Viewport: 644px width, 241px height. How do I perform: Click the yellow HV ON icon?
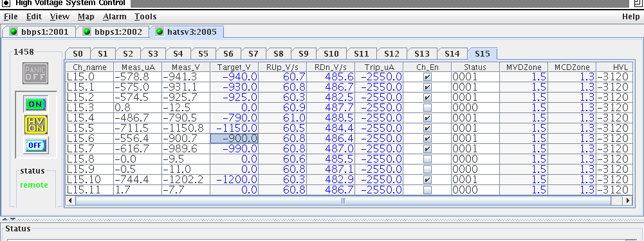click(36, 125)
